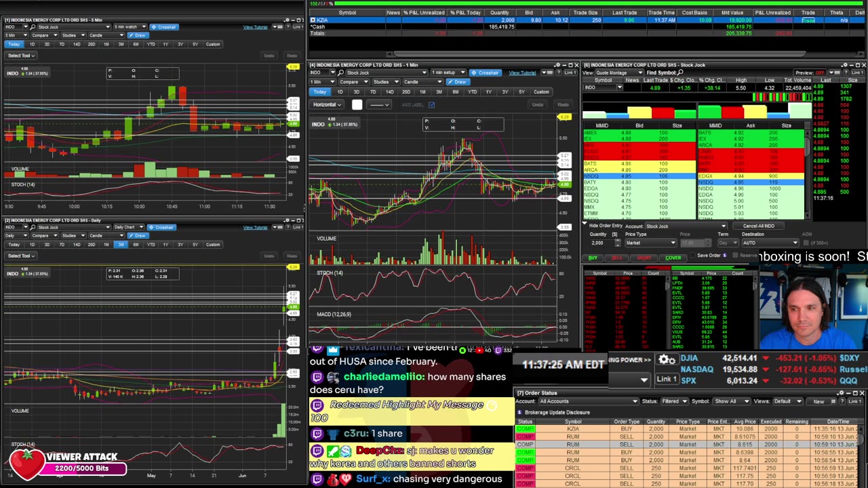Click New button in Order Status window
Screen dimensions: 868x488
pyautogui.click(x=818, y=402)
